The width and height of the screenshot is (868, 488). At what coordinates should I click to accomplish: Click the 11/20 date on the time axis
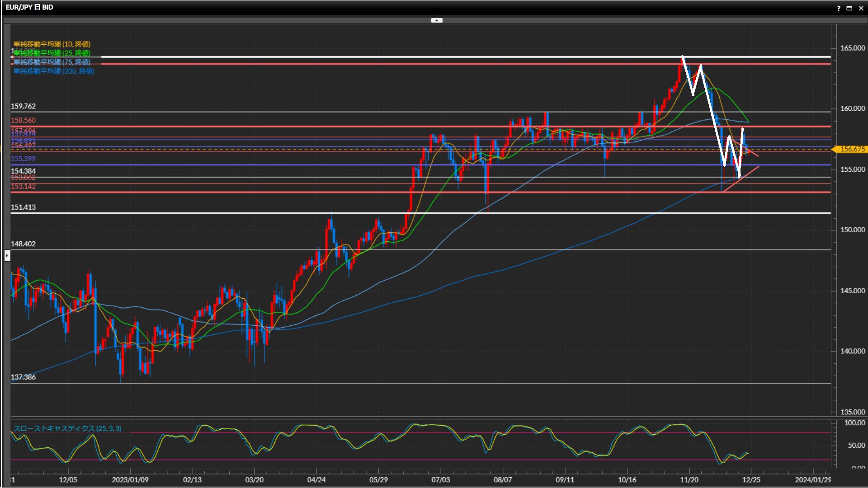689,479
